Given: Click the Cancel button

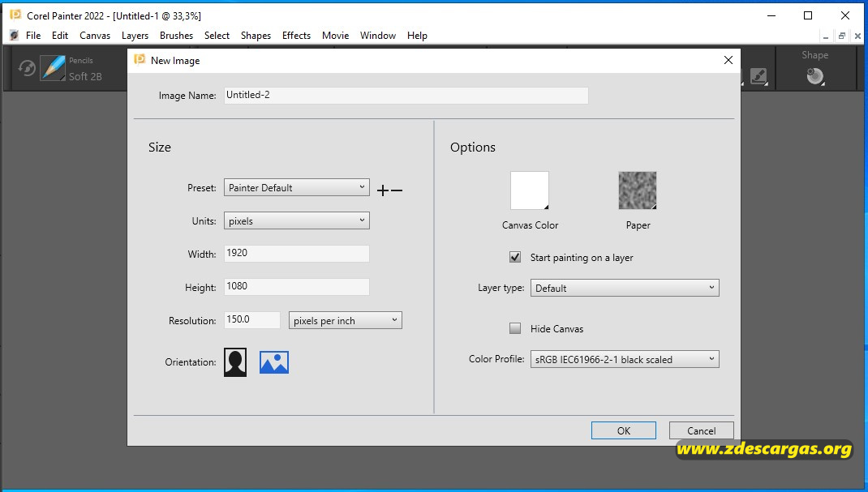Looking at the screenshot, I should (x=702, y=430).
